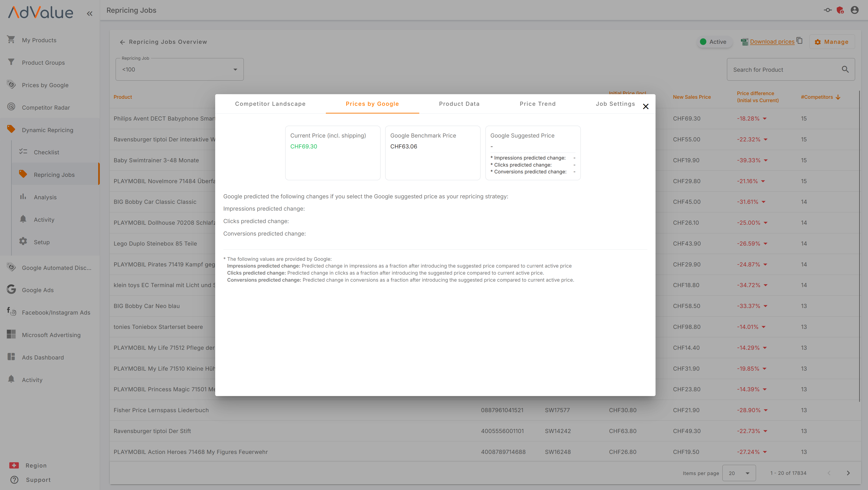Screen dimensions: 868x490
Task: Expand -39.33% price difference arrow
Action: point(766,160)
